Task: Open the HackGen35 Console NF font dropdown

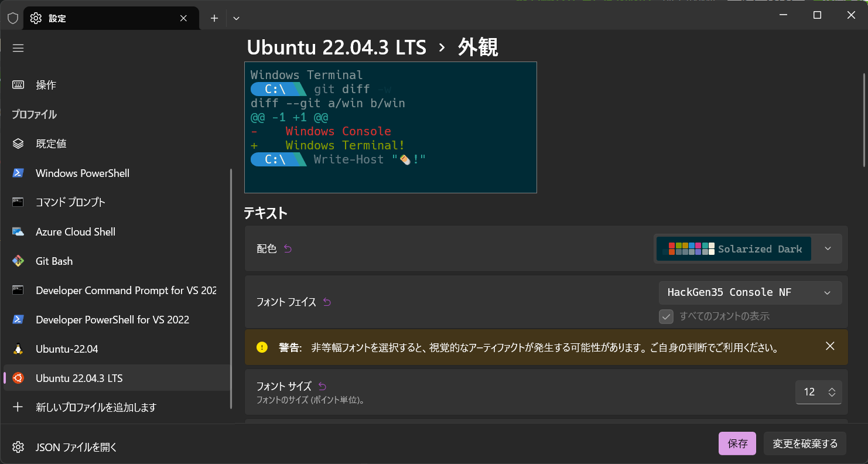Action: pos(750,293)
